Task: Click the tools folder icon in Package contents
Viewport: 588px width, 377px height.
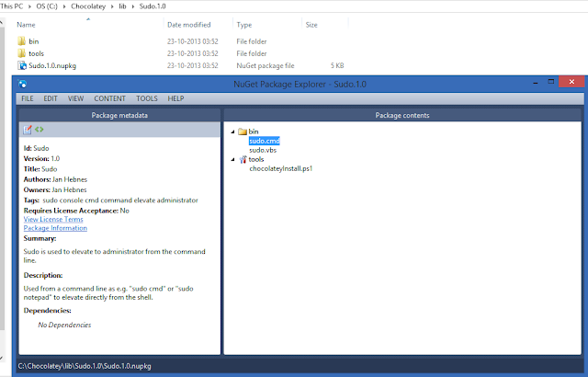Action: [243, 159]
